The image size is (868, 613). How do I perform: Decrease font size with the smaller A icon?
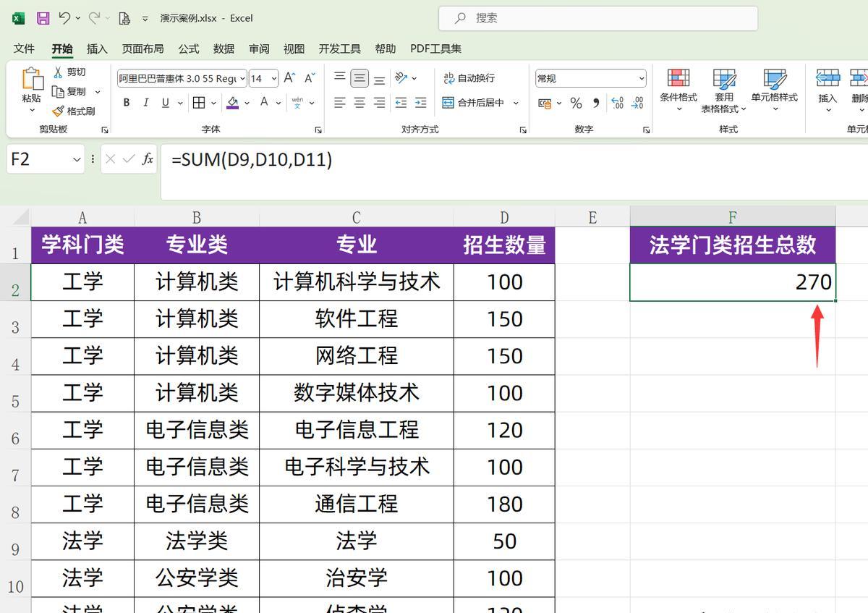point(310,78)
